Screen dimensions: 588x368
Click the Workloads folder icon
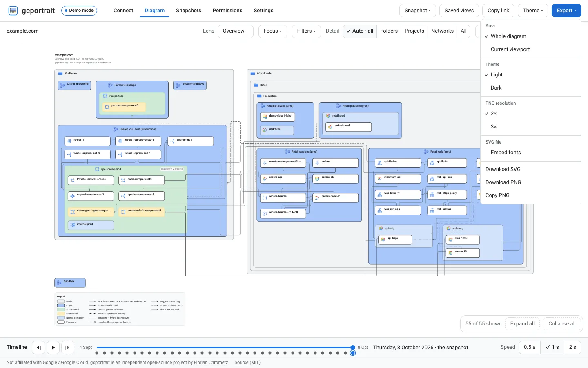253,74
